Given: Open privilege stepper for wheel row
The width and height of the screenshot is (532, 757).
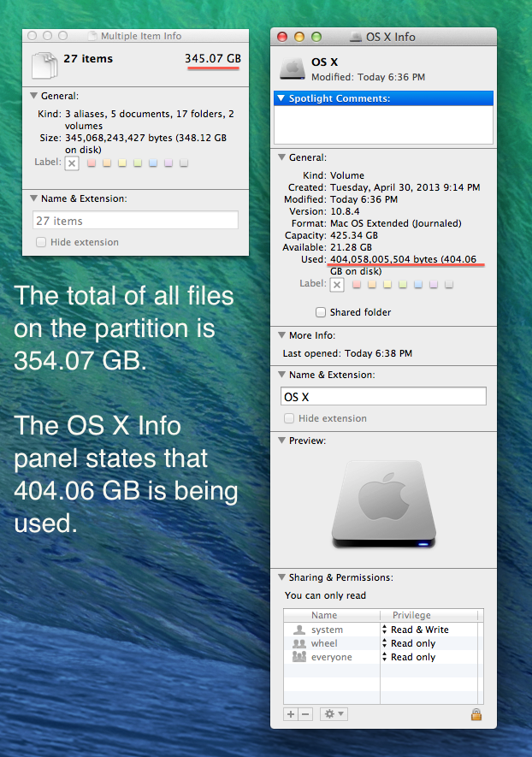Looking at the screenshot, I should coord(385,643).
